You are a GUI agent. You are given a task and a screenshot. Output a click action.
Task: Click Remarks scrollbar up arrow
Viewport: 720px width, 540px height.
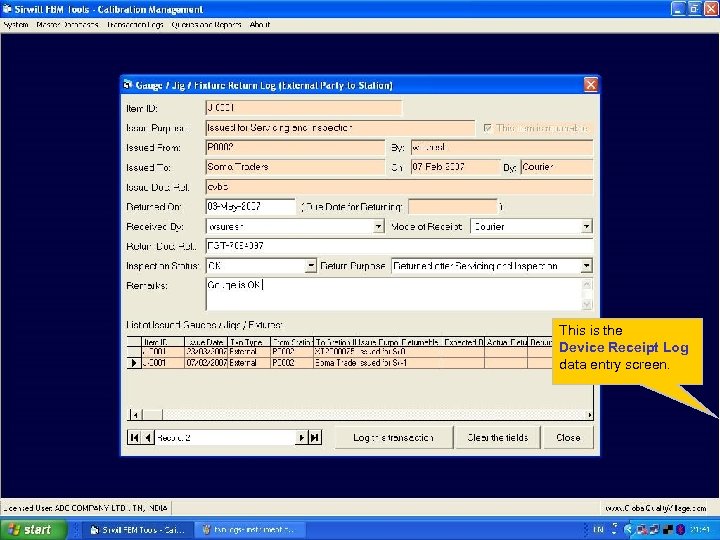[587, 285]
